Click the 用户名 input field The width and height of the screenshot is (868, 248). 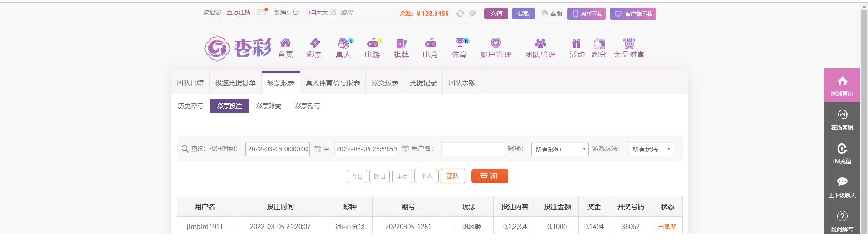473,149
